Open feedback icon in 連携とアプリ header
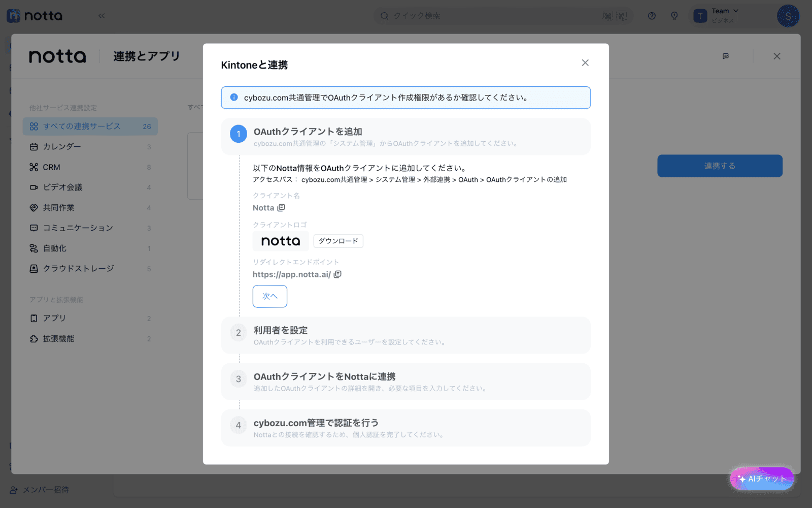The width and height of the screenshot is (812, 508). (726, 56)
